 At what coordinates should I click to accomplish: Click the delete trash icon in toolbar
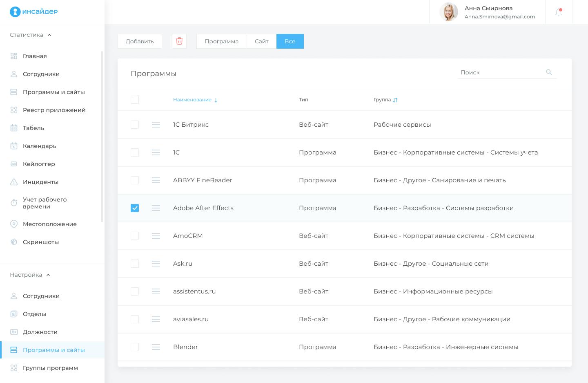[179, 41]
